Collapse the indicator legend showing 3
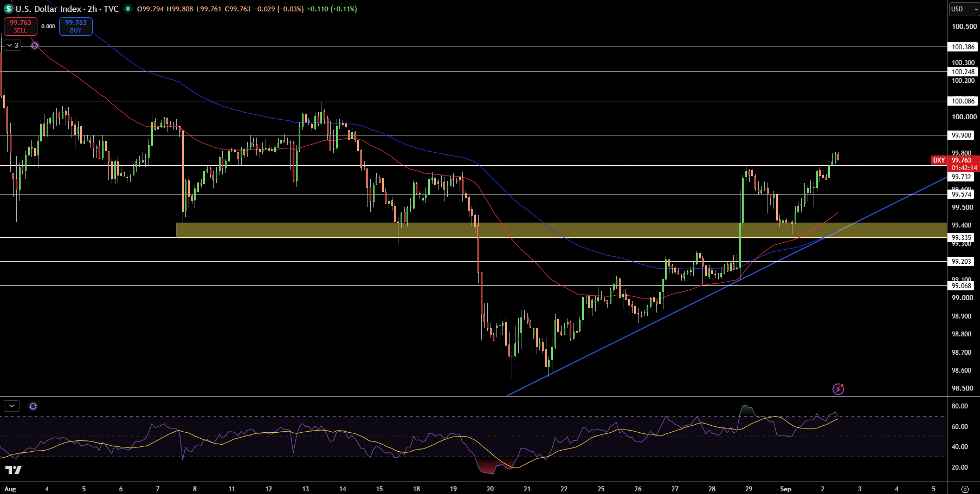980x494 pixels. [12, 45]
